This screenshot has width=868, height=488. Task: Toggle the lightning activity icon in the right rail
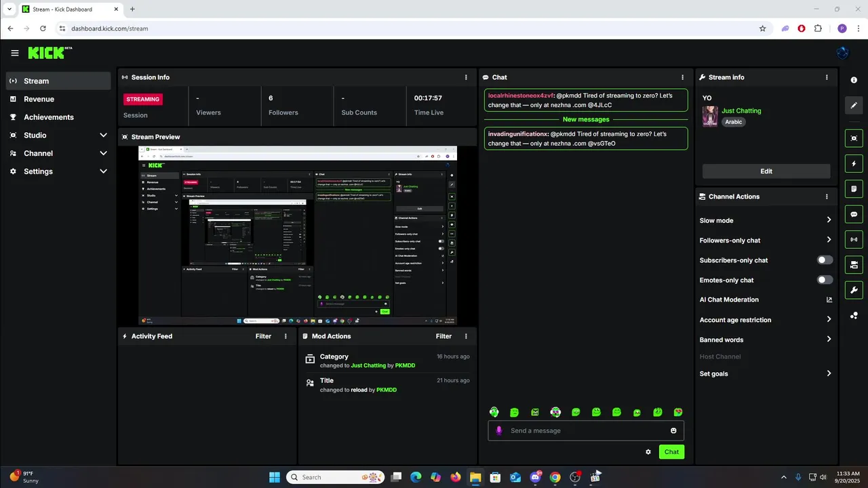[x=854, y=163]
